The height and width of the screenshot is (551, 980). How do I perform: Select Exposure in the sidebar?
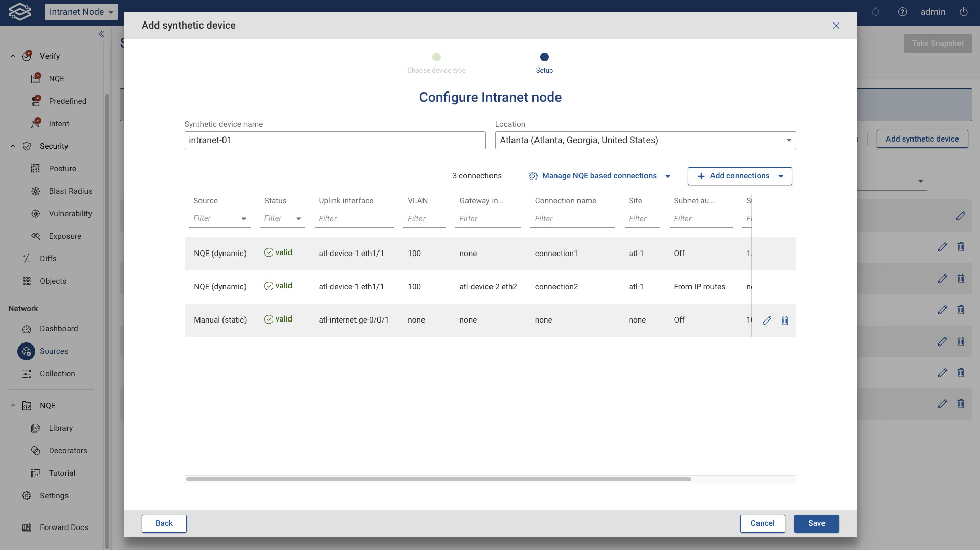65,236
